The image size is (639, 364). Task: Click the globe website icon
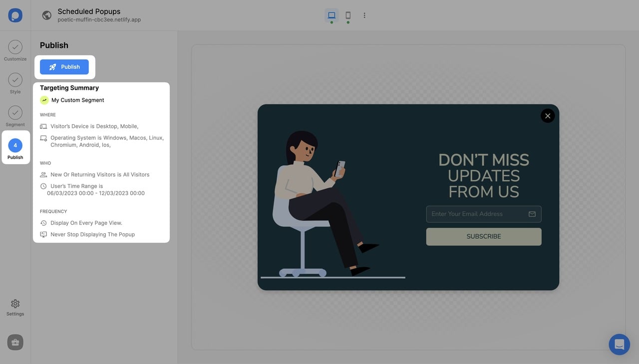point(47,15)
